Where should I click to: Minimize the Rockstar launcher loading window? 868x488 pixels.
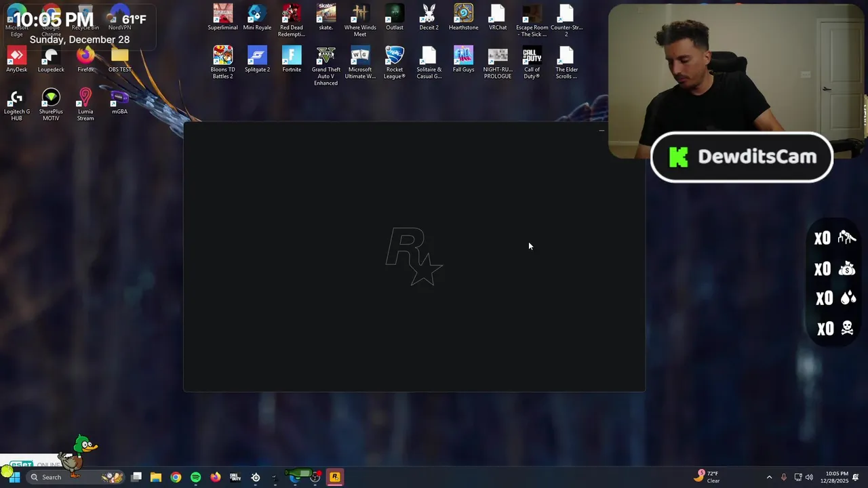click(x=601, y=130)
